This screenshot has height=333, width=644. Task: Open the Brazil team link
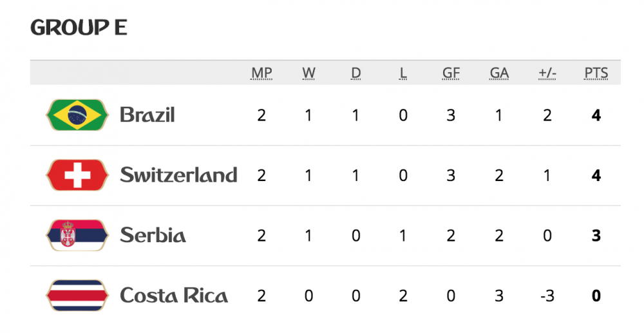click(147, 115)
